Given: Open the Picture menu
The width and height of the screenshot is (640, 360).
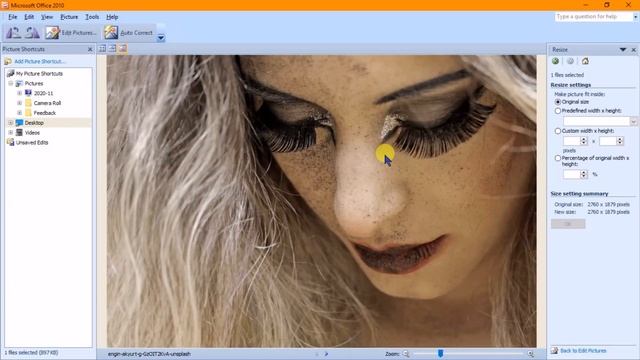Looking at the screenshot, I should pyautogui.click(x=69, y=17).
